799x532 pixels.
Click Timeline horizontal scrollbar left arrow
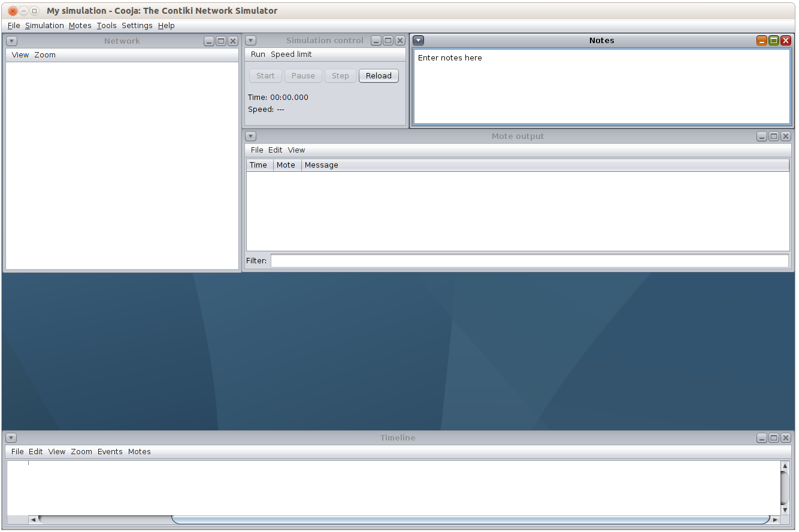(x=33, y=519)
